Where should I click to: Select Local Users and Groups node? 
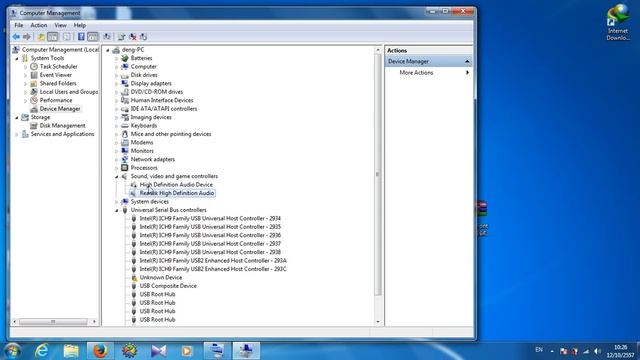(x=69, y=92)
